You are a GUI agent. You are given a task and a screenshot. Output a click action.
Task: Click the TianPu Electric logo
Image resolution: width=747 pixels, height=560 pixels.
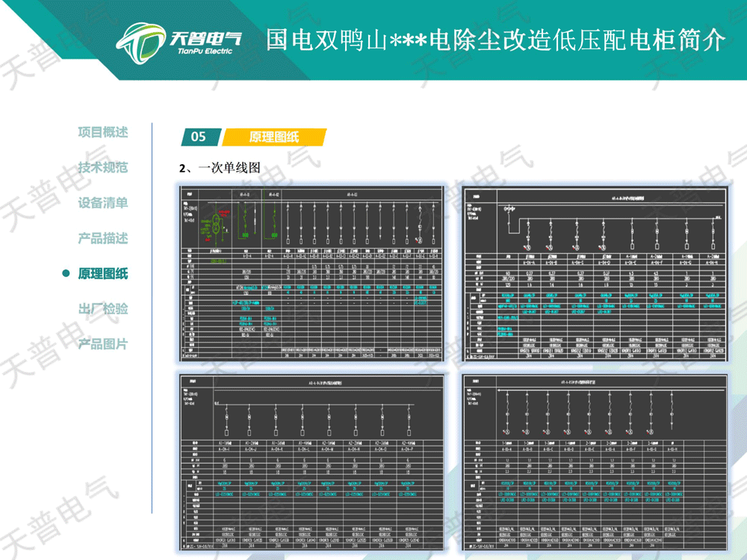179,43
